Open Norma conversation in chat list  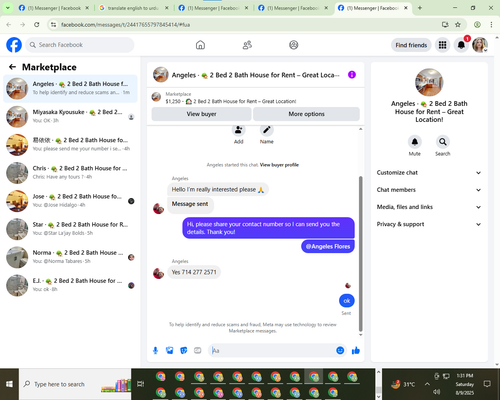70,257
